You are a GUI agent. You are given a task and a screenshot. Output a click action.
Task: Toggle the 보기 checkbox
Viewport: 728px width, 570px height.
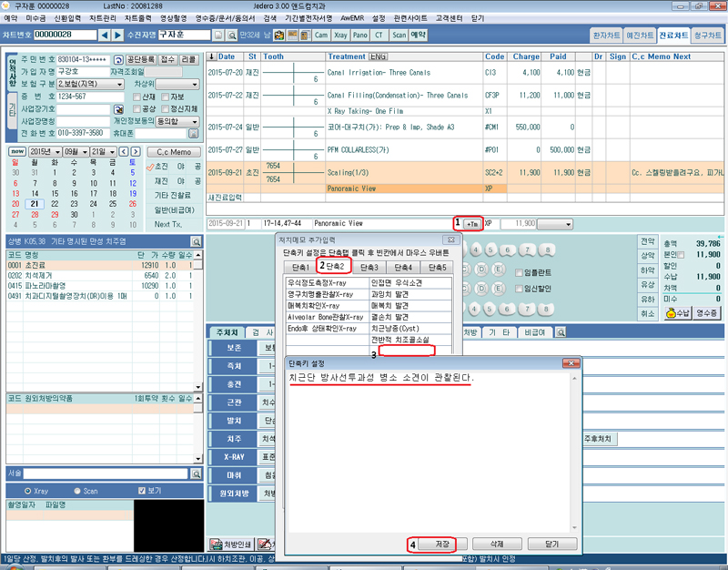140,490
